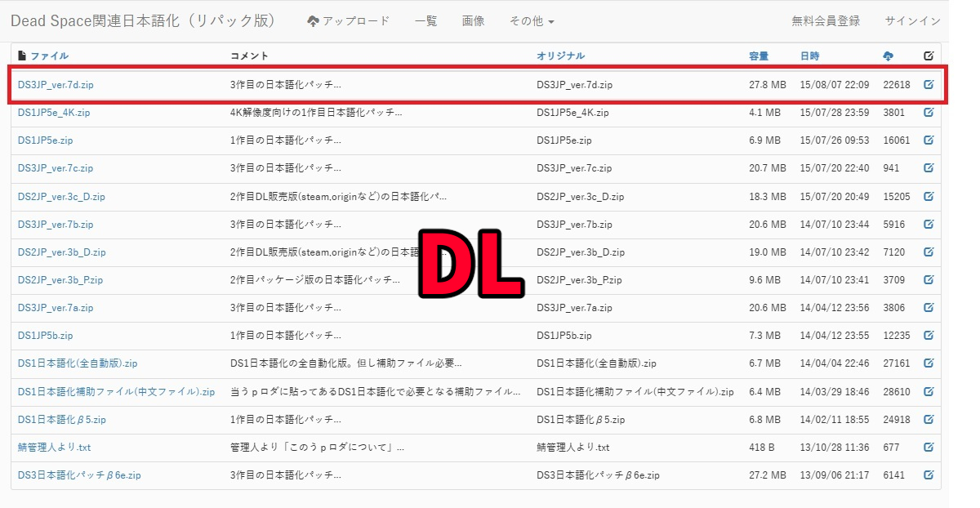Click edit column icon in table header
The width and height of the screenshot is (980, 508).
point(929,56)
